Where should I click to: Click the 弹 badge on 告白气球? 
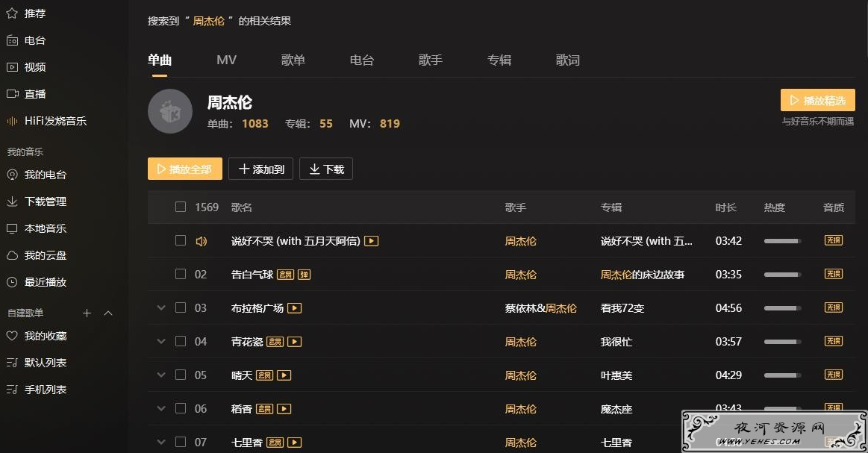point(304,275)
